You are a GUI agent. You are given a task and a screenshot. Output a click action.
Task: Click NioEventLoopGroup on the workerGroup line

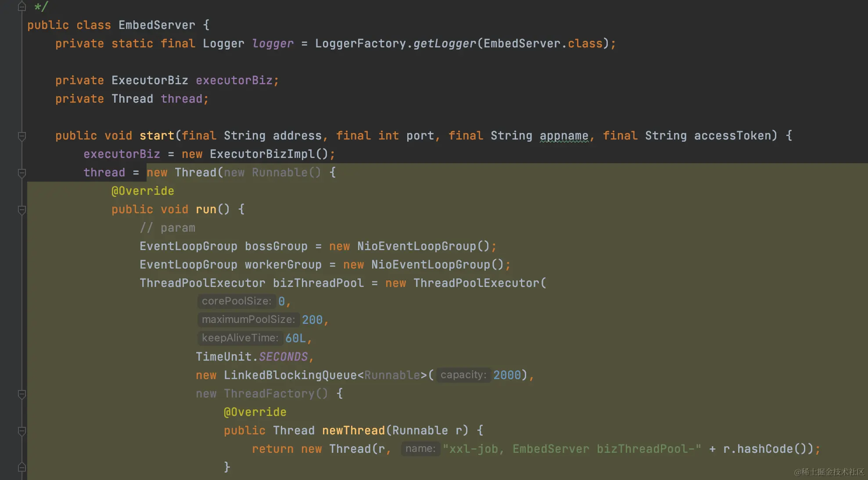pos(430,265)
